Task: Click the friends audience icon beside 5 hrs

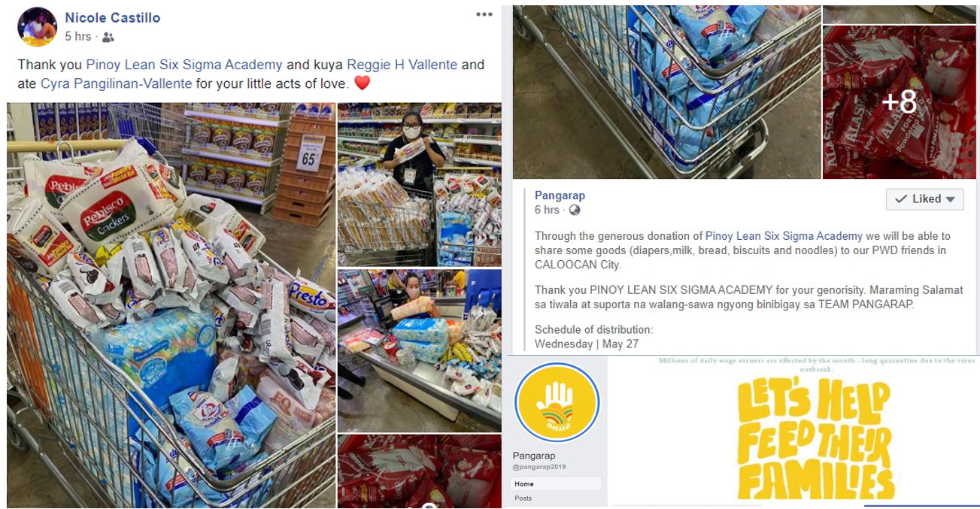Action: point(108,37)
